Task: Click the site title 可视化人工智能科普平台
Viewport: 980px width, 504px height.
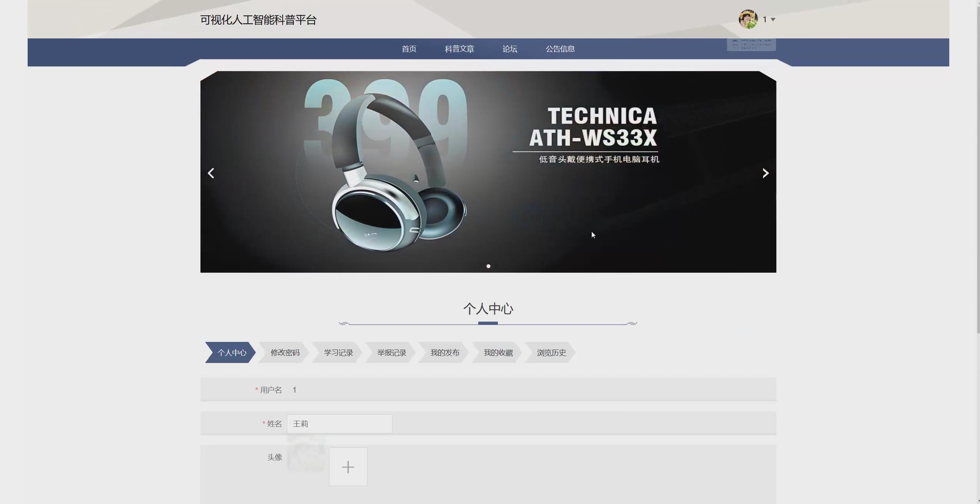Action: click(258, 20)
